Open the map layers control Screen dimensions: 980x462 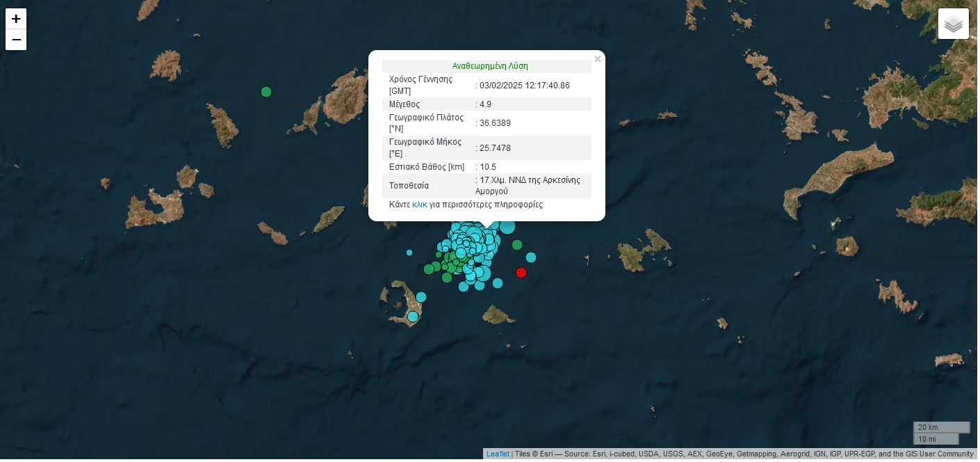(x=953, y=24)
